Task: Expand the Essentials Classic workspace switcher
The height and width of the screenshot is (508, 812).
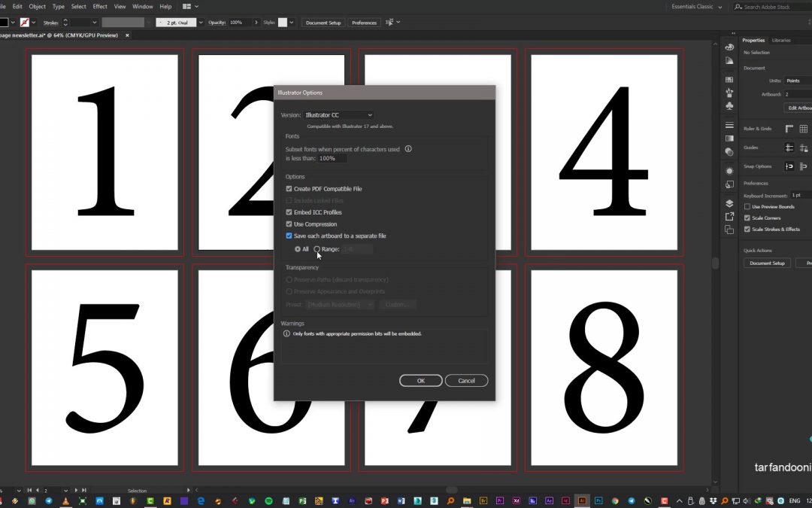Action: (x=696, y=7)
